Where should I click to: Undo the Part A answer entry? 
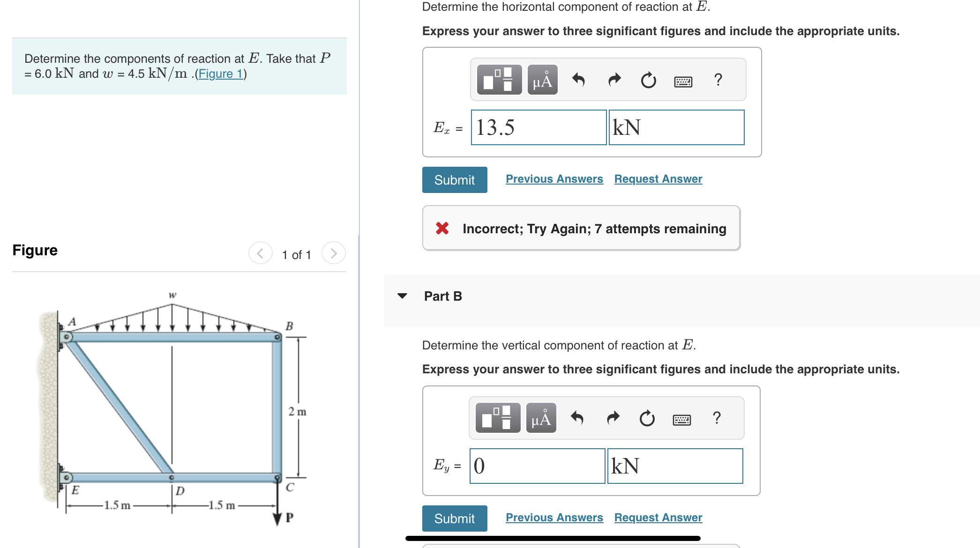pos(578,80)
